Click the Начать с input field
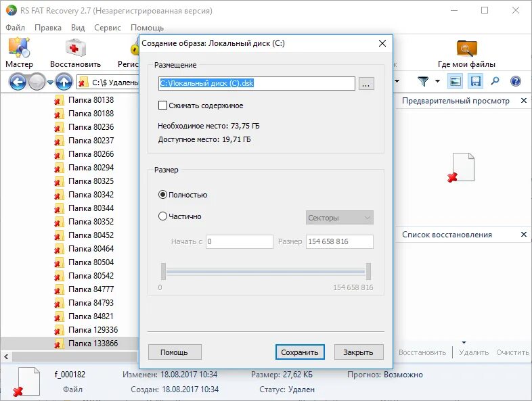This screenshot has height=401, width=532. (239, 241)
